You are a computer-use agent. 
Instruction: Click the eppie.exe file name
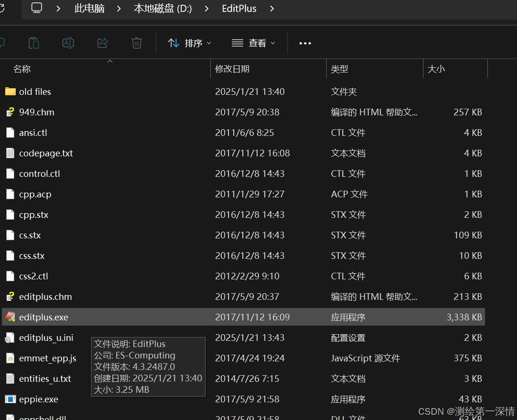click(39, 399)
